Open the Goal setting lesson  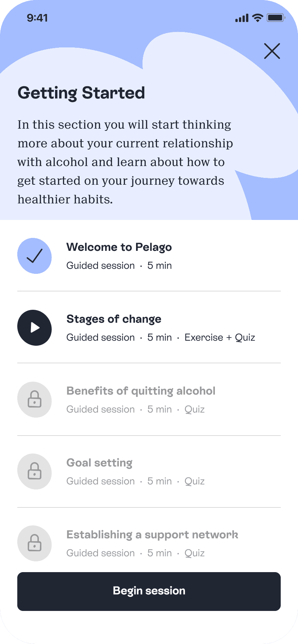(99, 463)
